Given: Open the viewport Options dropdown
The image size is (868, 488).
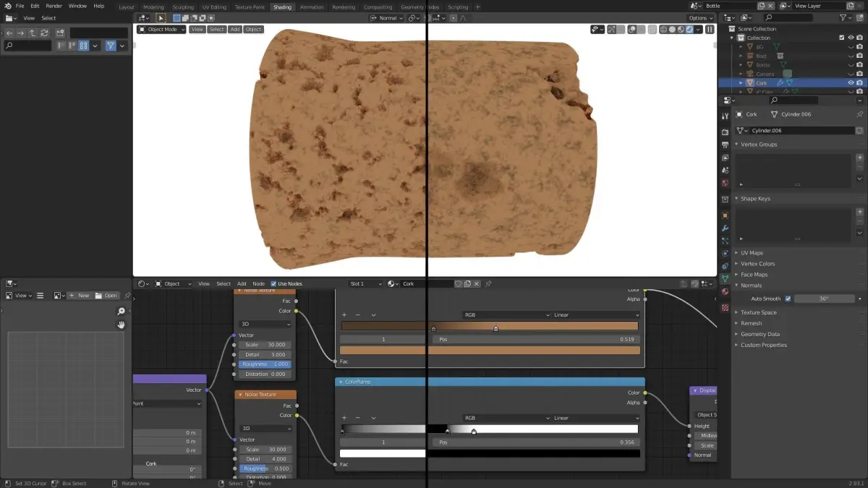Looking at the screenshot, I should point(700,18).
